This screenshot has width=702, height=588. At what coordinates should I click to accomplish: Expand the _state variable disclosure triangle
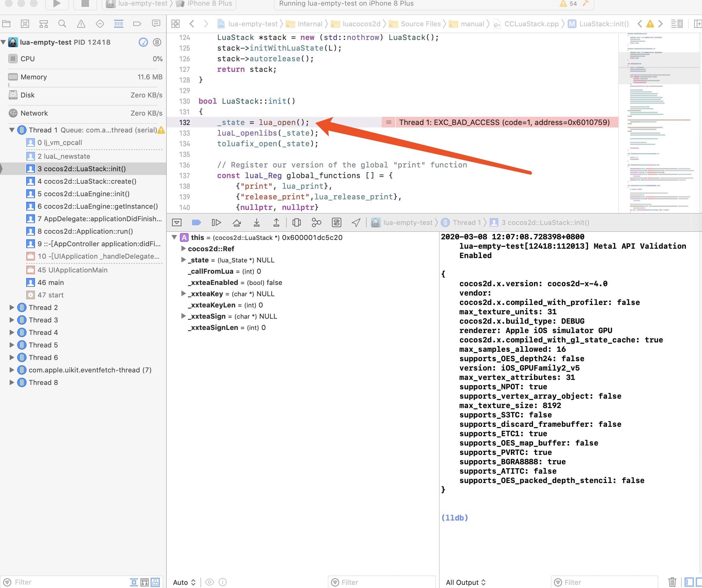(x=183, y=260)
